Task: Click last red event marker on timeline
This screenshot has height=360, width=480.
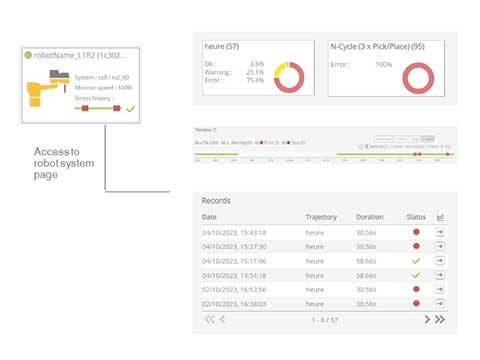Action: (448, 154)
